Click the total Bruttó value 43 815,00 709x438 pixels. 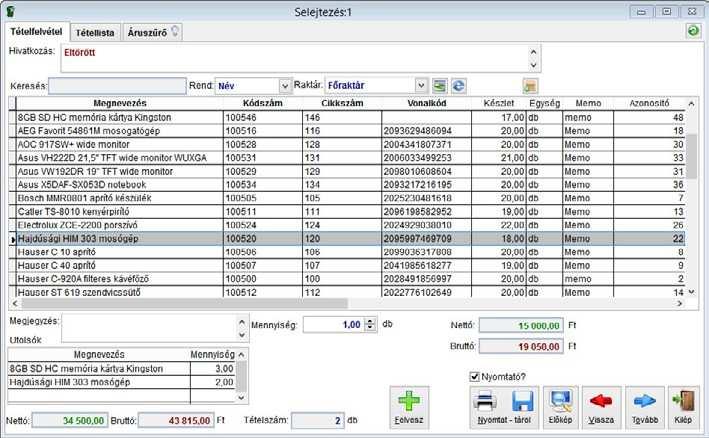pos(176,420)
